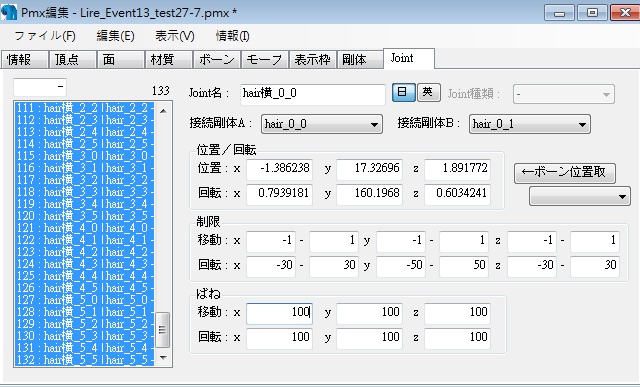This screenshot has height=387, width=640.
Task: Click ばね 回転 x field
Action: click(x=279, y=338)
